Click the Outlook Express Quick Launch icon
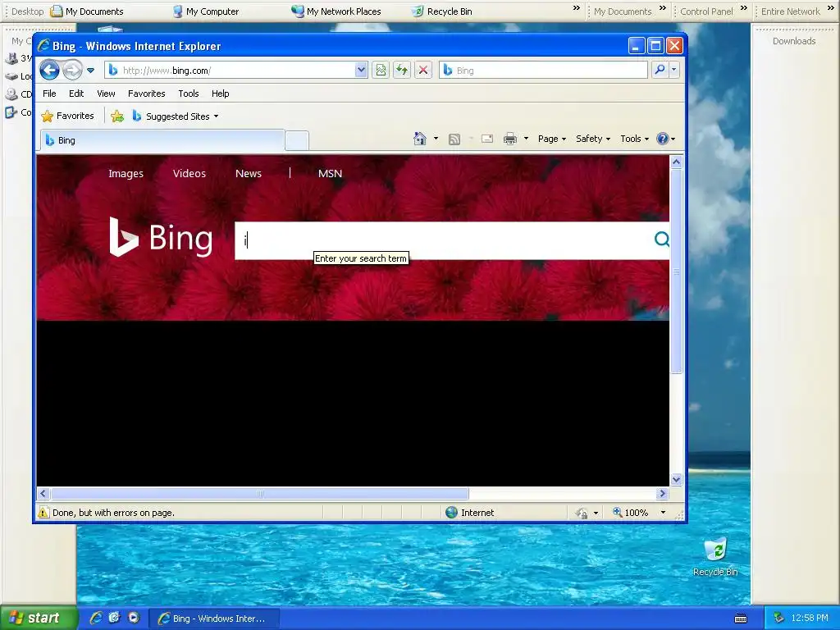Screen dimensions: 840x630 tap(115, 618)
